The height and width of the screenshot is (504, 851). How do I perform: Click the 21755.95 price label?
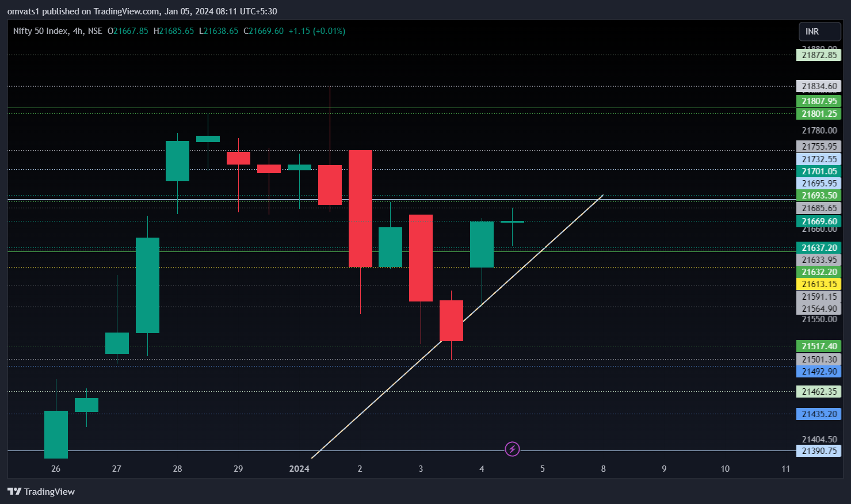819,147
